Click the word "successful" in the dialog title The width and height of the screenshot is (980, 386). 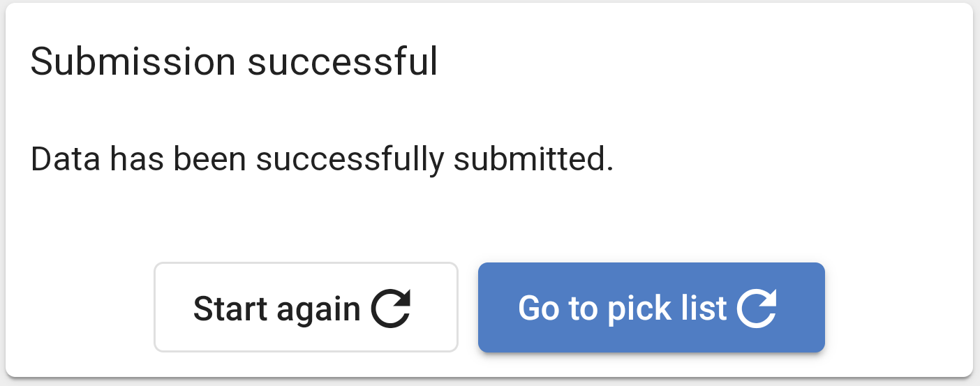point(343,61)
